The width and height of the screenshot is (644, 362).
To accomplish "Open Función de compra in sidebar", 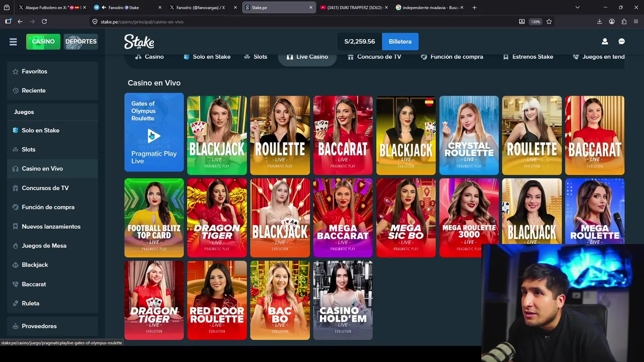I will [x=52, y=207].
